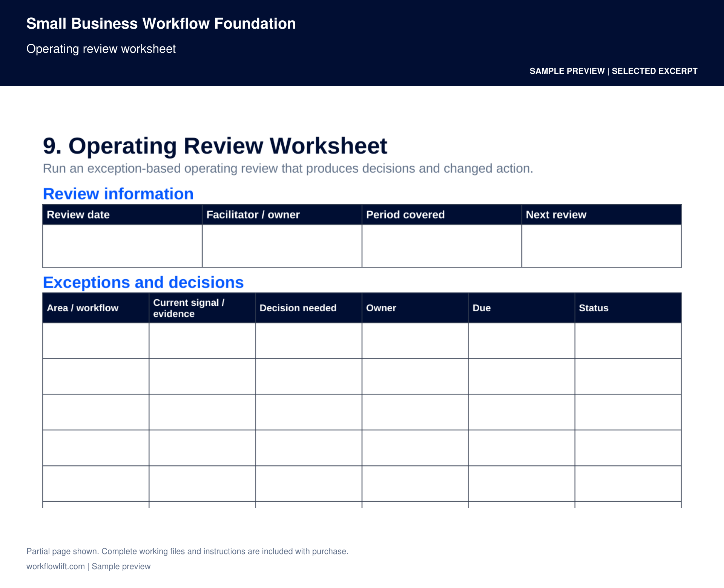724x588 pixels.
Task: Select the 'Operating review worksheet' subtitle
Action: (x=101, y=49)
